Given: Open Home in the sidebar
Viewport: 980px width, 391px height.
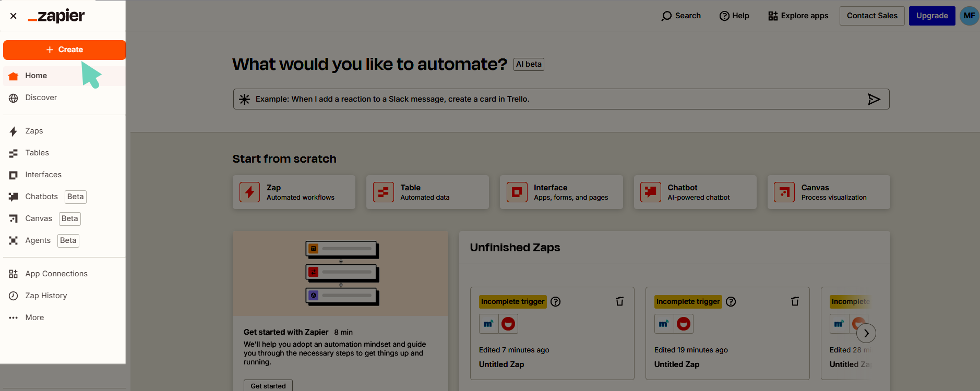Looking at the screenshot, I should point(64,76).
